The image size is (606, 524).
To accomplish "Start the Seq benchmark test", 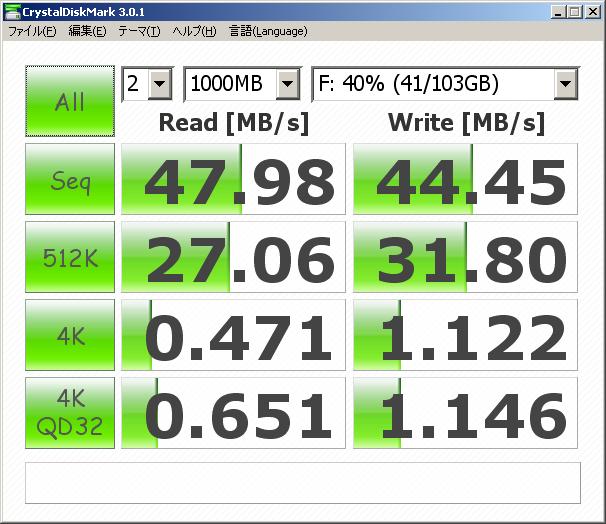I will click(70, 179).
